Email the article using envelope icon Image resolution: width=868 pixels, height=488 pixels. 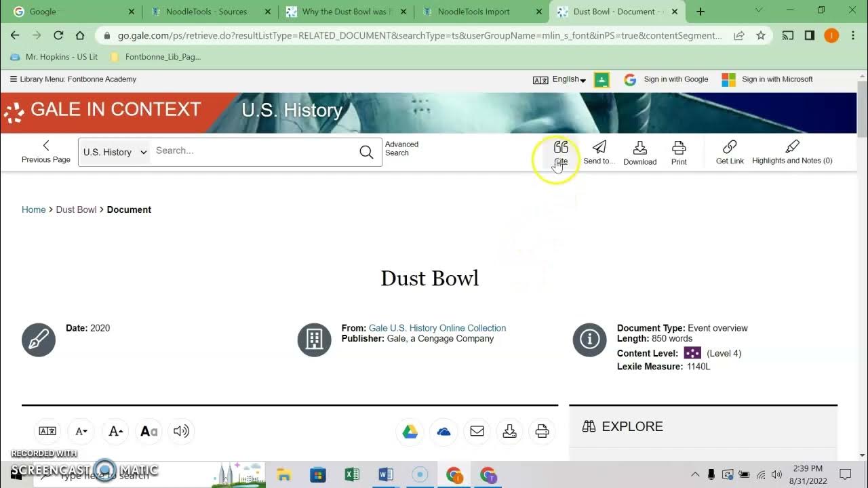477,432
